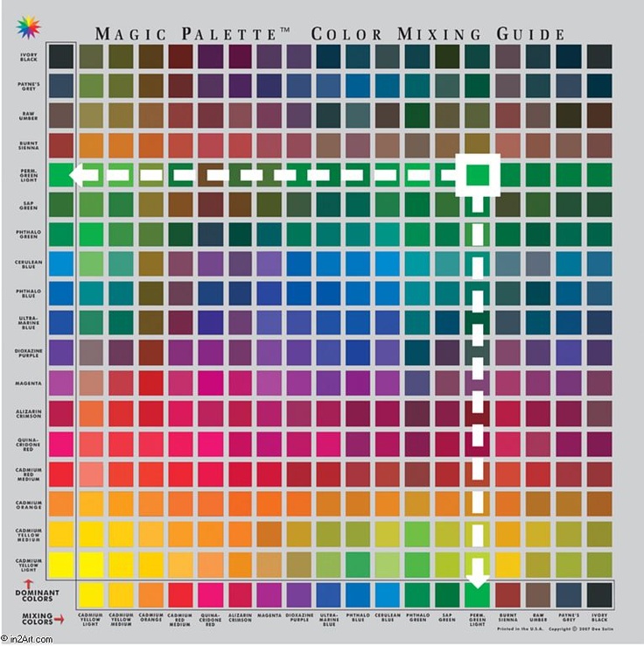
Task: Select the Magenta swatch in bottom mixing row
Action: pyautogui.click(x=269, y=595)
